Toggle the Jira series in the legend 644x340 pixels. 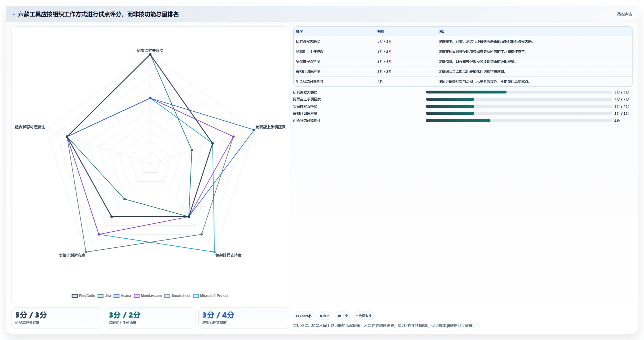coord(104,296)
